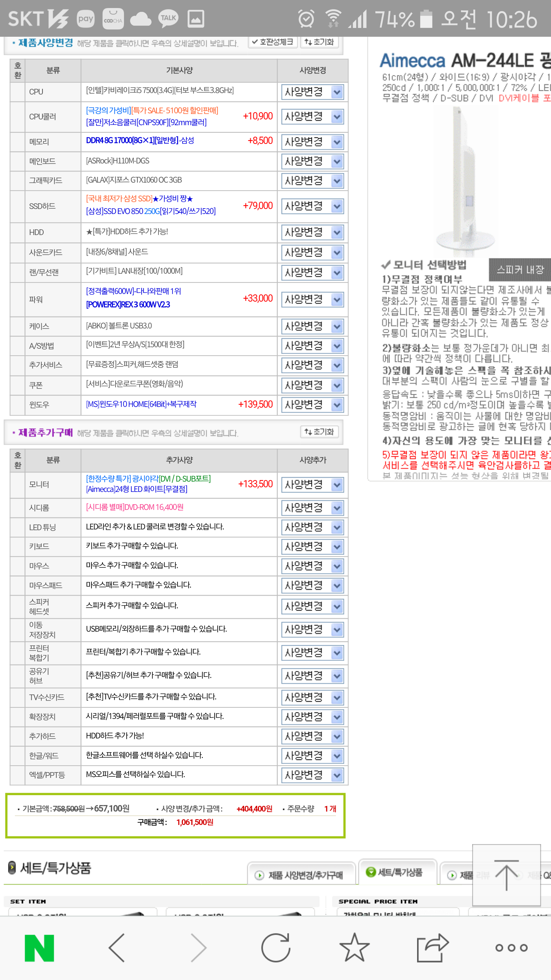Open the 마우스 사양변경 dropdown
Screen dimensions: 551x980
point(312,566)
